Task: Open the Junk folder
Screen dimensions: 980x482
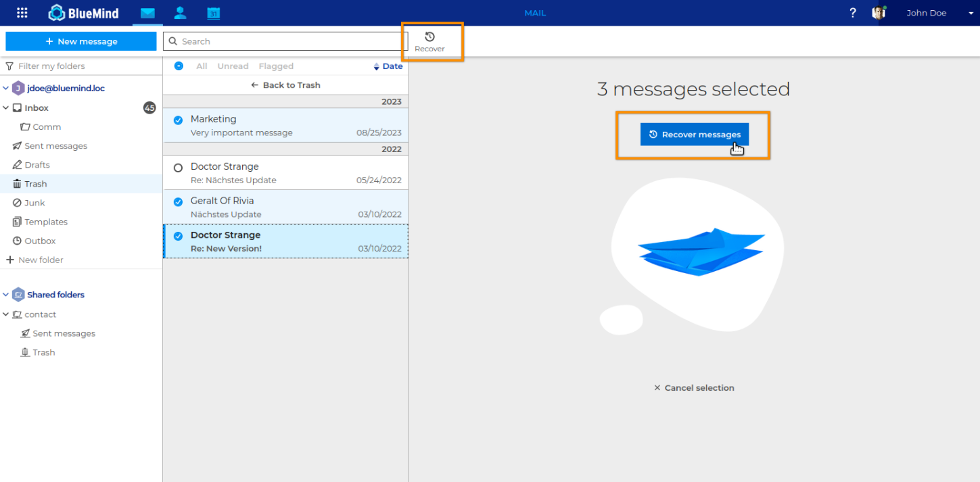Action: [x=34, y=203]
